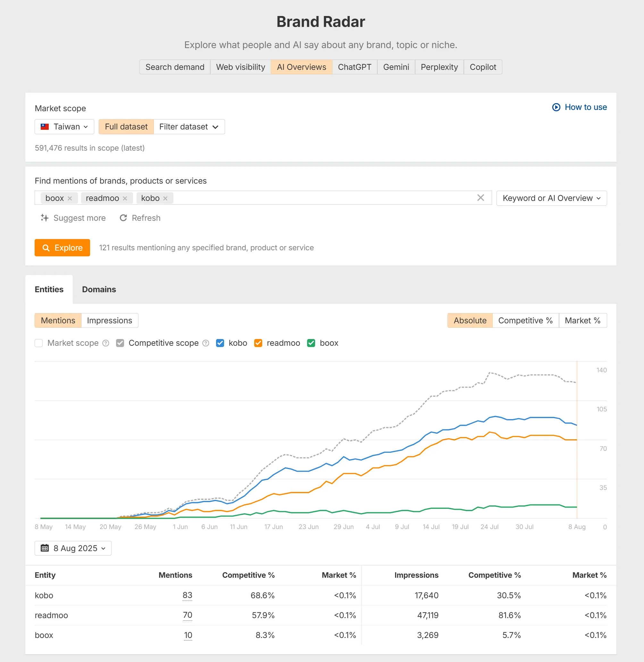The width and height of the screenshot is (644, 662).
Task: Select the Competitive % chart view
Action: click(x=525, y=320)
